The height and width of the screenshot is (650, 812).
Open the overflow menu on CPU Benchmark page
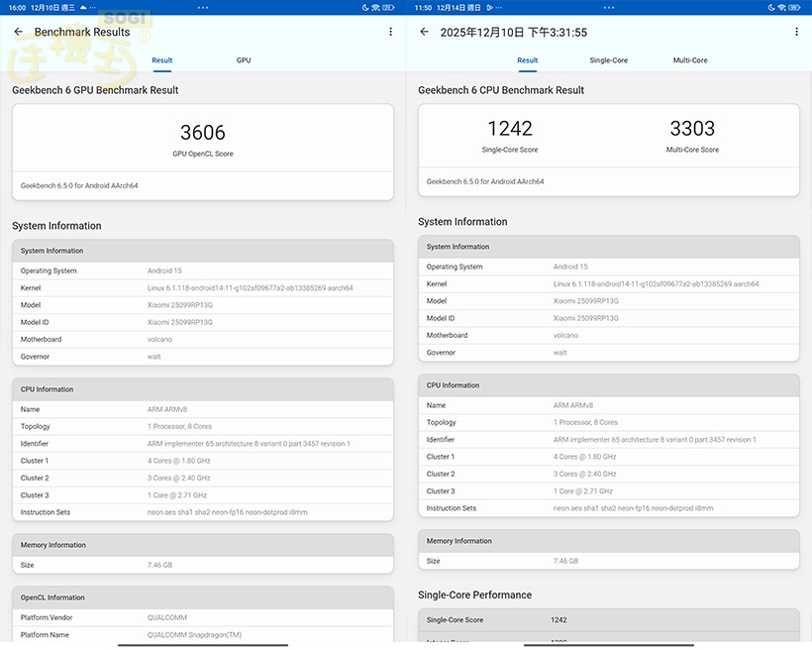(796, 31)
